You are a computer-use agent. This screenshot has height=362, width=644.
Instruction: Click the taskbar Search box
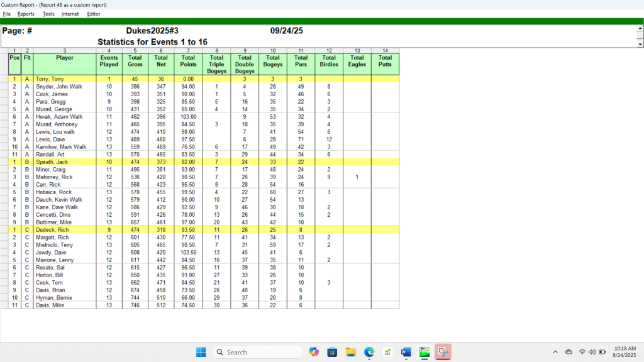(258, 352)
